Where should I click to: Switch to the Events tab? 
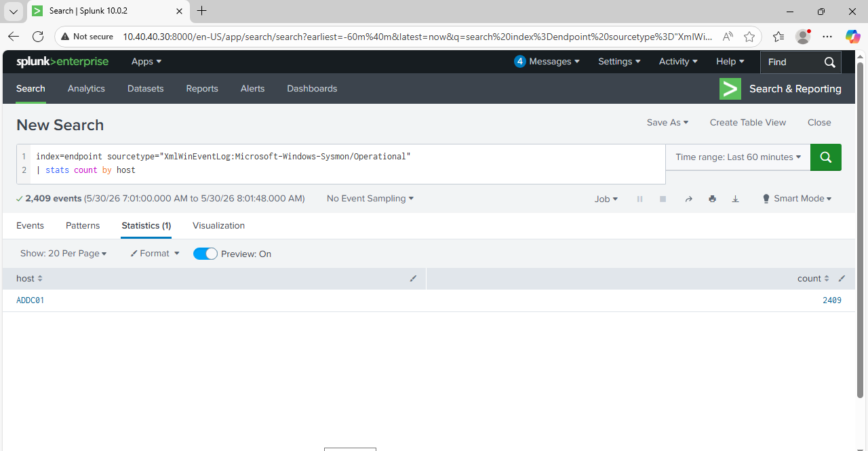point(30,226)
